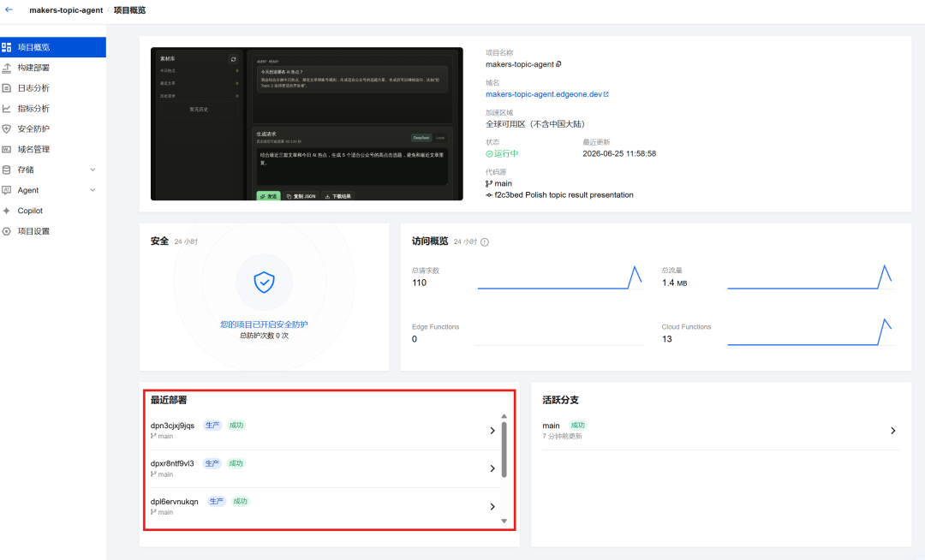Screen dimensions: 925x560
Task: Click the 安全防护 shield icon in sidebar
Action: 7,128
